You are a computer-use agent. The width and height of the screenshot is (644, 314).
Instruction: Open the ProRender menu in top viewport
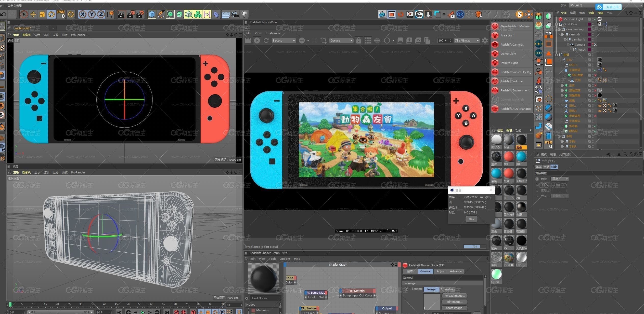pos(78,35)
